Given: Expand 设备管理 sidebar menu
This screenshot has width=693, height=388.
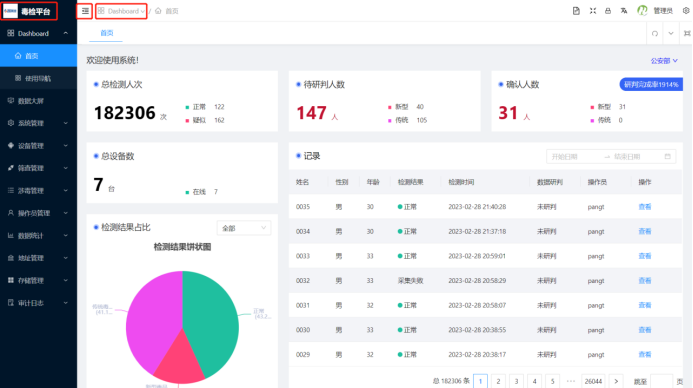Looking at the screenshot, I should click(x=38, y=146).
